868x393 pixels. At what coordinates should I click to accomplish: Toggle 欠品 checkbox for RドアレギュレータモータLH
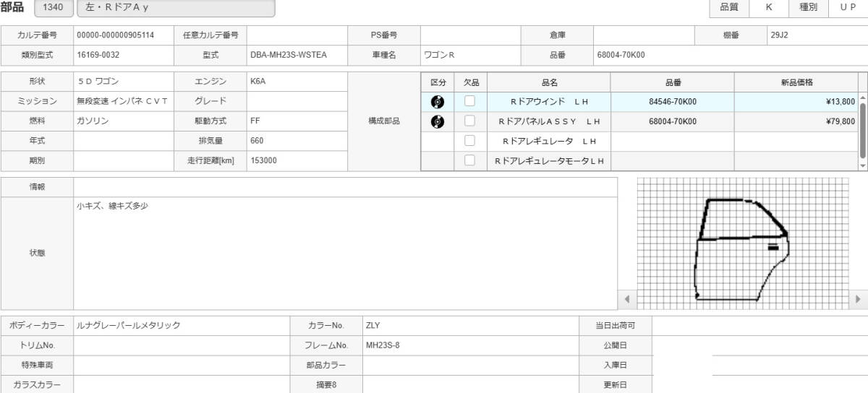coord(470,160)
